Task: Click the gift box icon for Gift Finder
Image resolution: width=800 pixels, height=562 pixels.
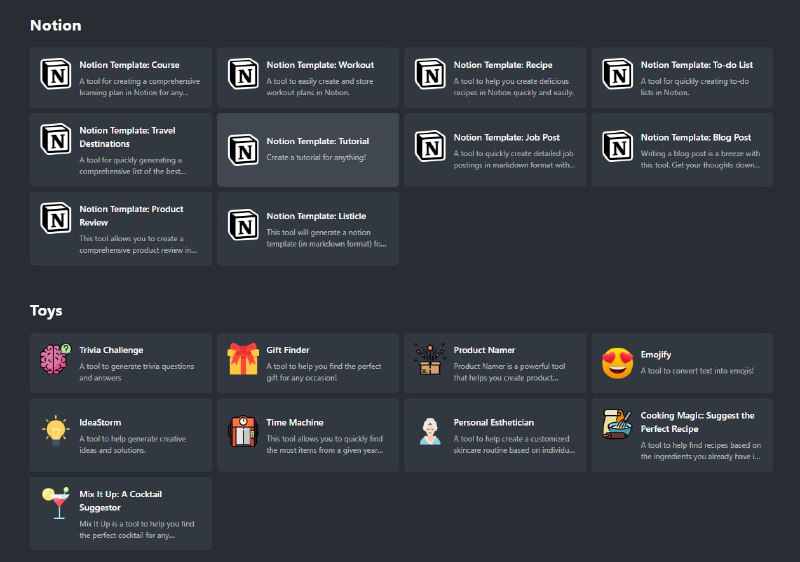Action: (242, 359)
